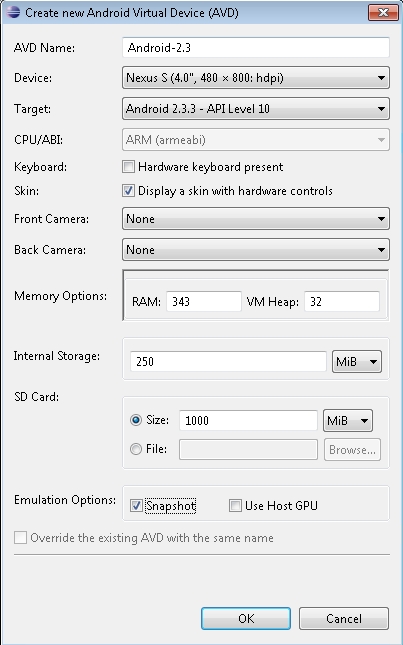The width and height of the screenshot is (403, 645).
Task: Enable the Use Host GPU option
Action: [235, 506]
